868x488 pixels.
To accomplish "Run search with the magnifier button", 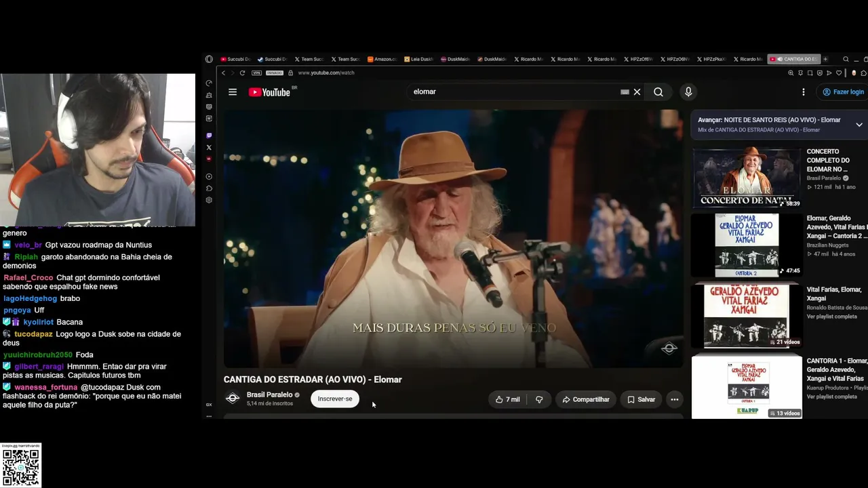I will 658,92.
